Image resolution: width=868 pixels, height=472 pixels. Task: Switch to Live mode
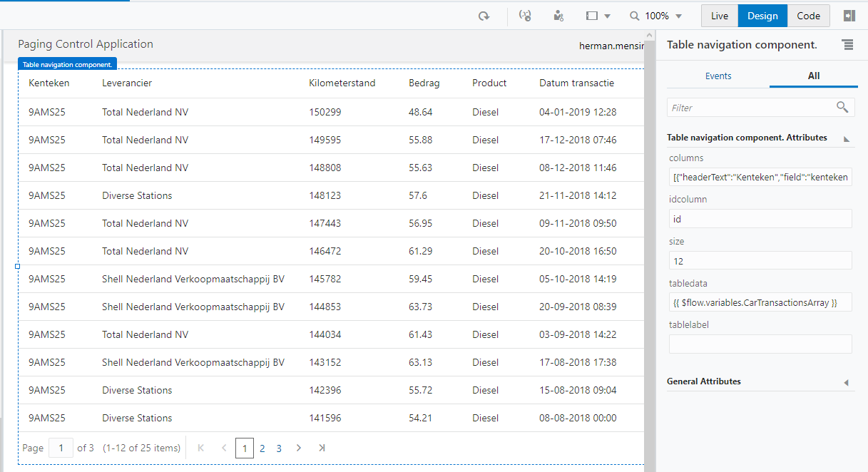coord(719,15)
